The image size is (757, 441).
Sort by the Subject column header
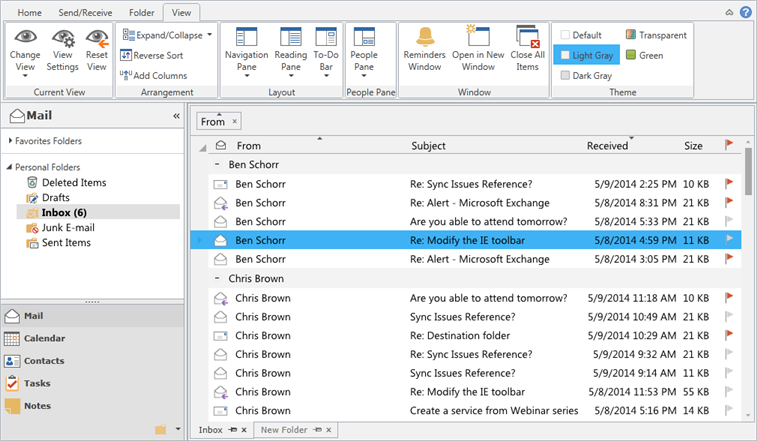pyautogui.click(x=428, y=146)
